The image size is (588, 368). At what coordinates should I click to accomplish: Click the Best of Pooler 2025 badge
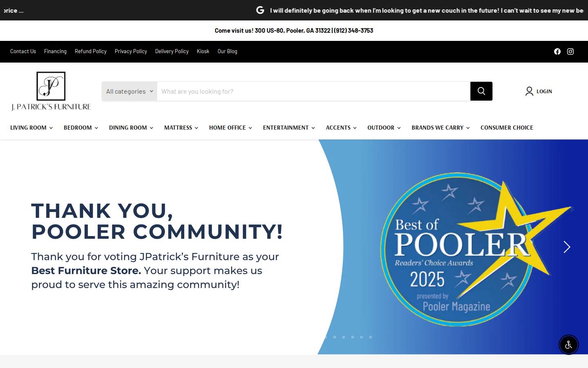pyautogui.click(x=476, y=249)
